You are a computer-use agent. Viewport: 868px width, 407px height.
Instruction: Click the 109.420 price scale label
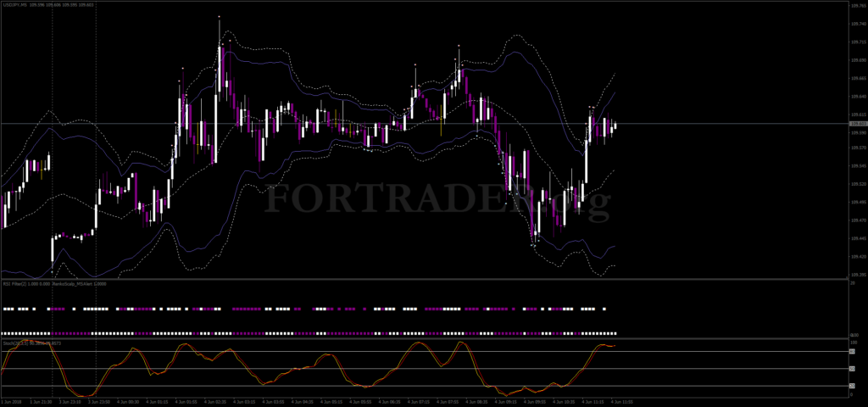tap(858, 256)
